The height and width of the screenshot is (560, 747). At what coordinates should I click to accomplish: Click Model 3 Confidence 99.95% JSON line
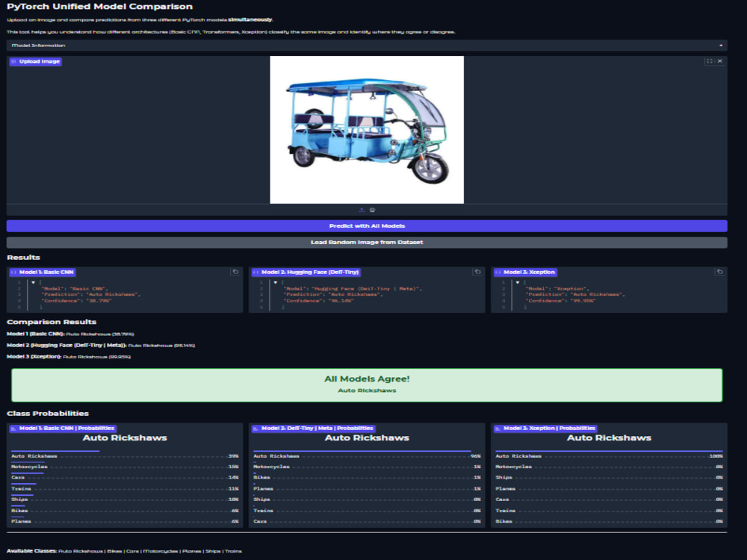coord(561,301)
